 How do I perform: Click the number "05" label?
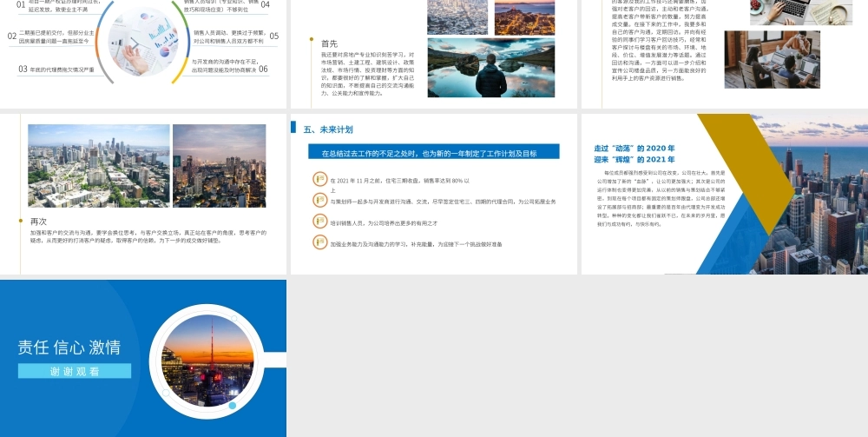[274, 36]
